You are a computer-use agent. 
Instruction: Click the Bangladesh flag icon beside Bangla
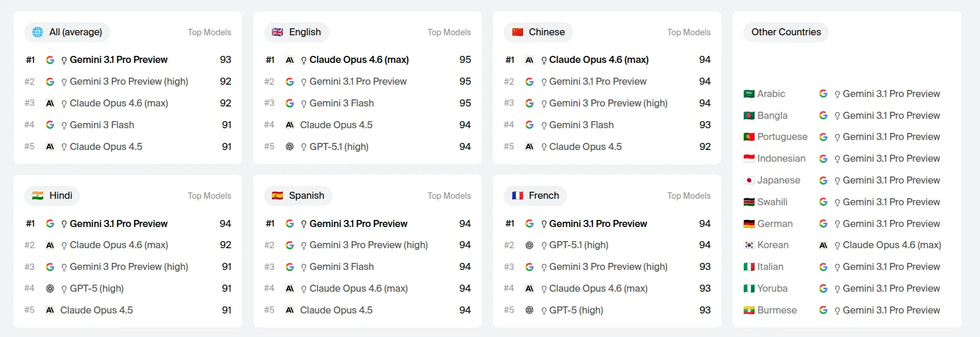[749, 115]
